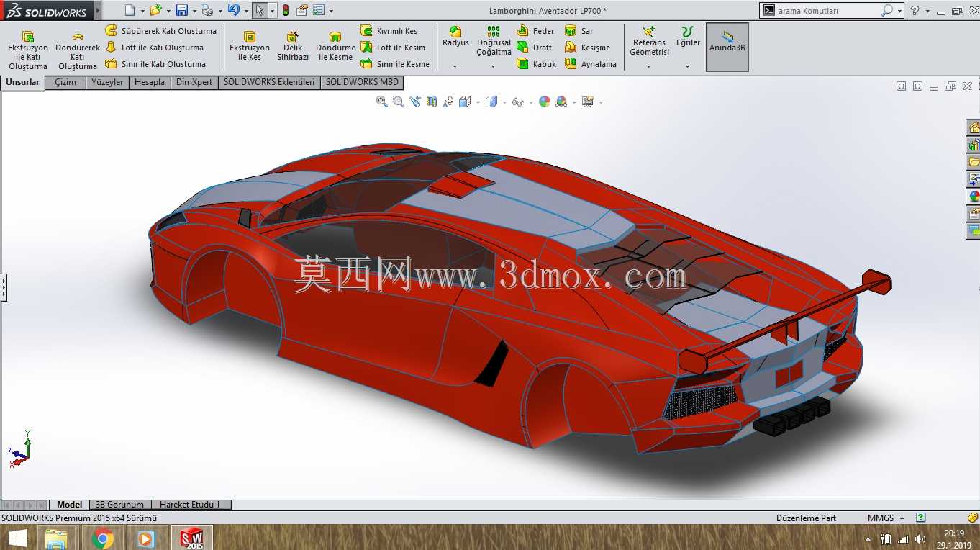The height and width of the screenshot is (550, 980).
Task: Toggle the Section View icon
Action: tap(432, 102)
